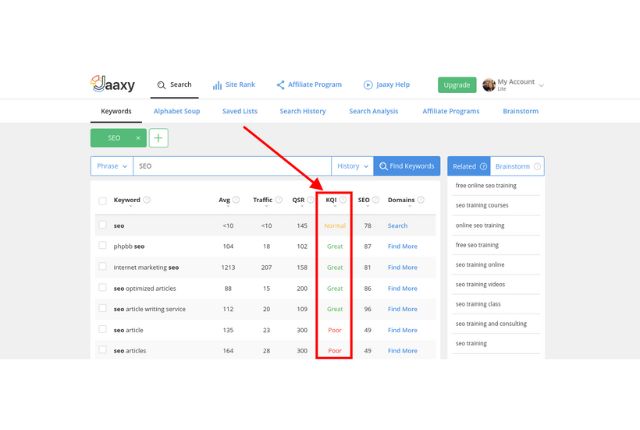Check the box for 'seo optimized articles'
The width and height of the screenshot is (640, 430).
102,288
